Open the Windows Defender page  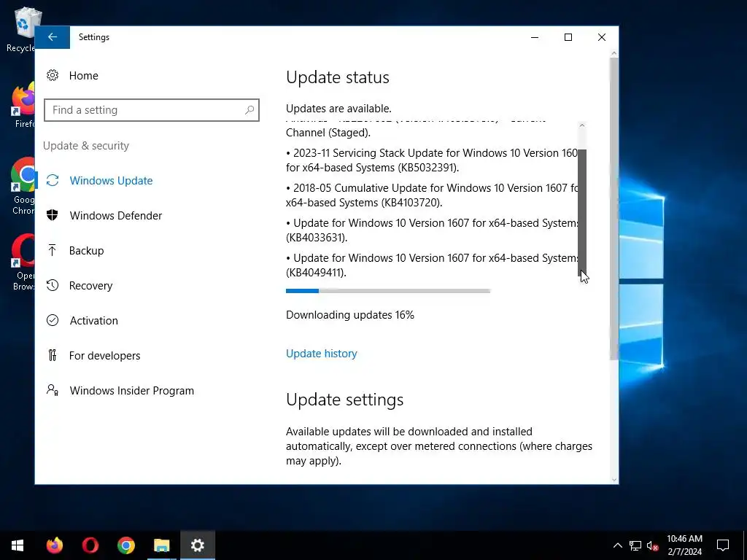click(116, 215)
